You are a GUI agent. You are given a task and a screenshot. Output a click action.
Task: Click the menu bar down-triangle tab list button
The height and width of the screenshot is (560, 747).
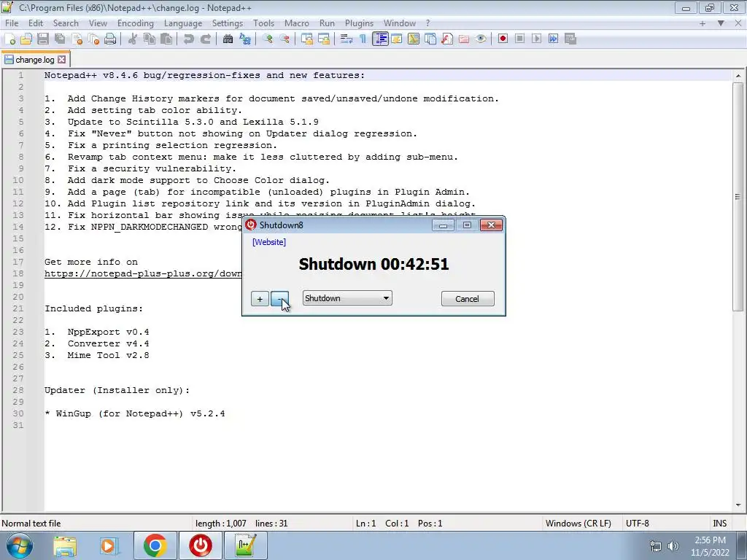coord(721,23)
